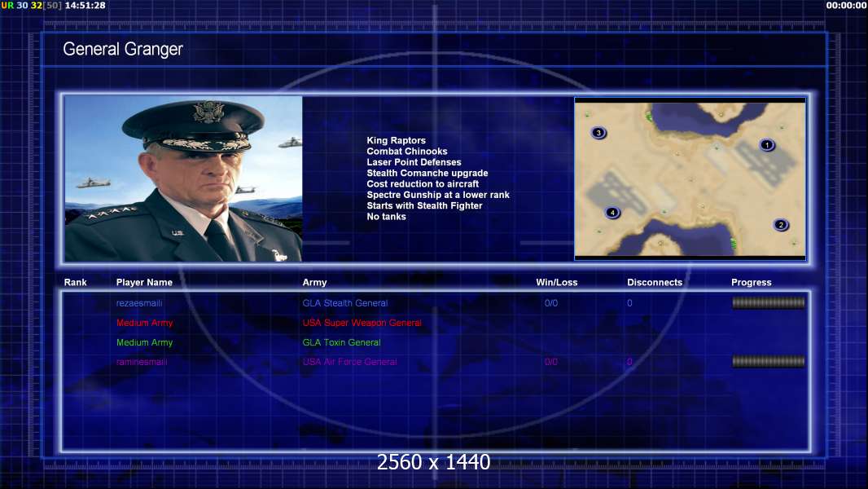The height and width of the screenshot is (489, 868).
Task: Click rezaesmaili's disconnects value 0
Action: click(x=629, y=303)
